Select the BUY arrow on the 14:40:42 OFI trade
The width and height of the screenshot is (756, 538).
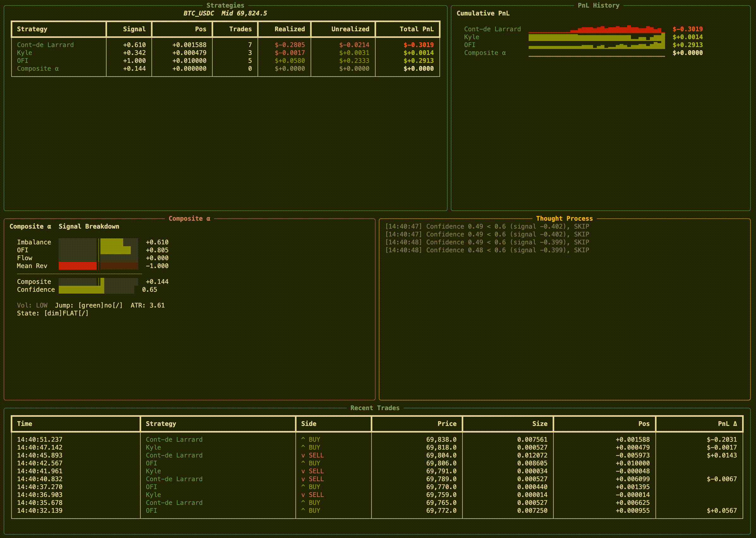[x=304, y=463]
